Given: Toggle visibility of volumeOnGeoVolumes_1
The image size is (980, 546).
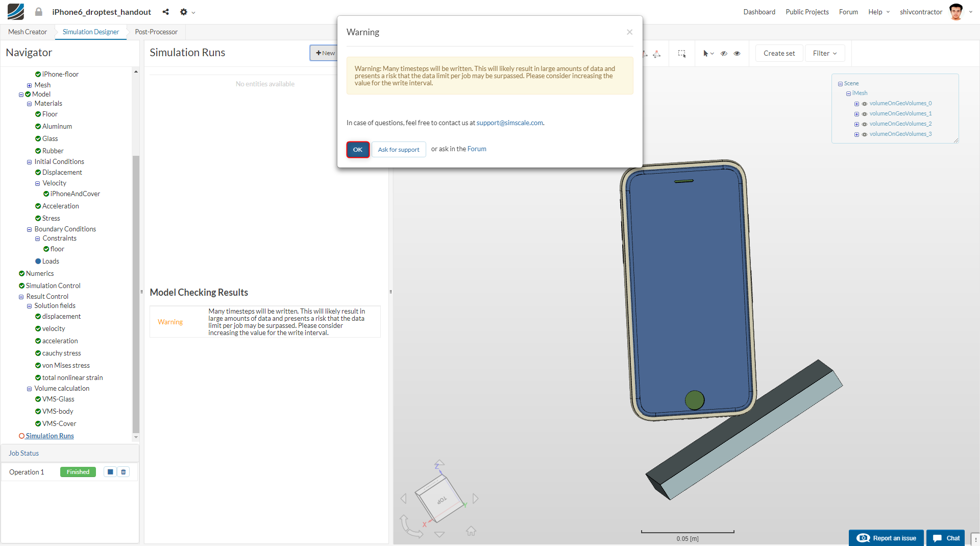Looking at the screenshot, I should point(865,114).
